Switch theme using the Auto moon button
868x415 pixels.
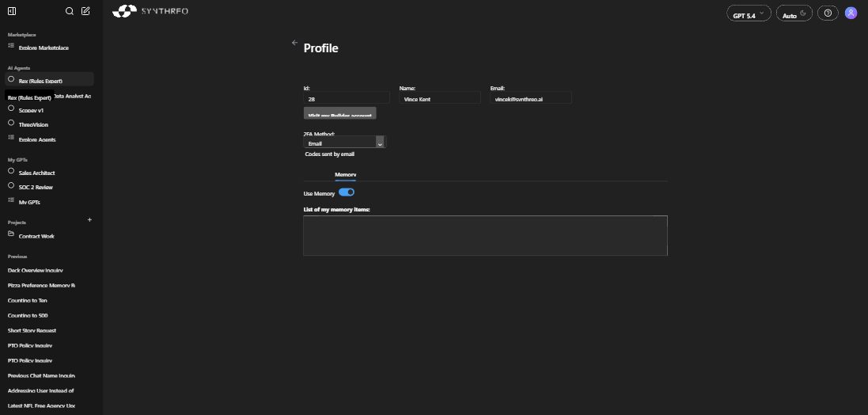point(794,13)
